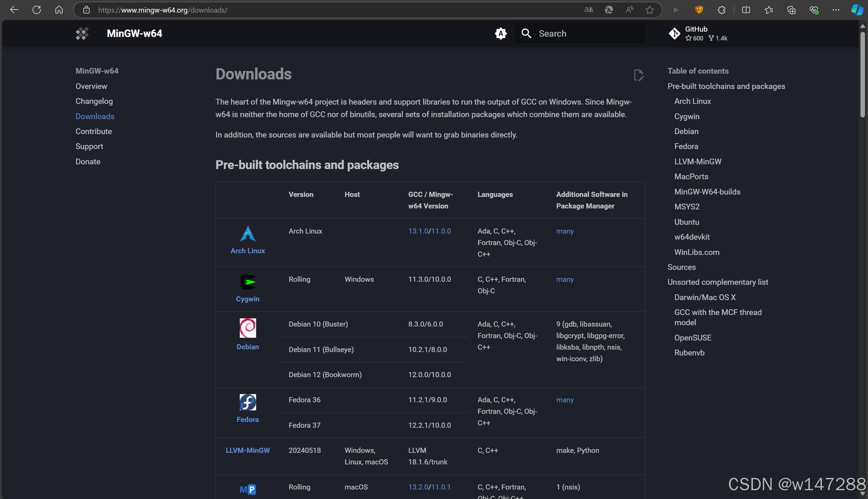Viewport: 868px width, 499px height.
Task: Click the Fedora logo icon
Action: coord(248,402)
